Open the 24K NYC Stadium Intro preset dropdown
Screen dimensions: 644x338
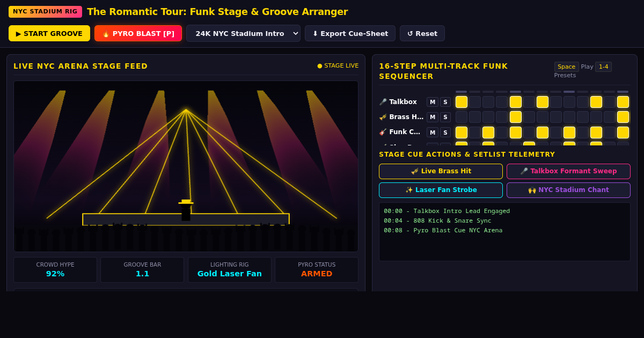click(x=243, y=33)
